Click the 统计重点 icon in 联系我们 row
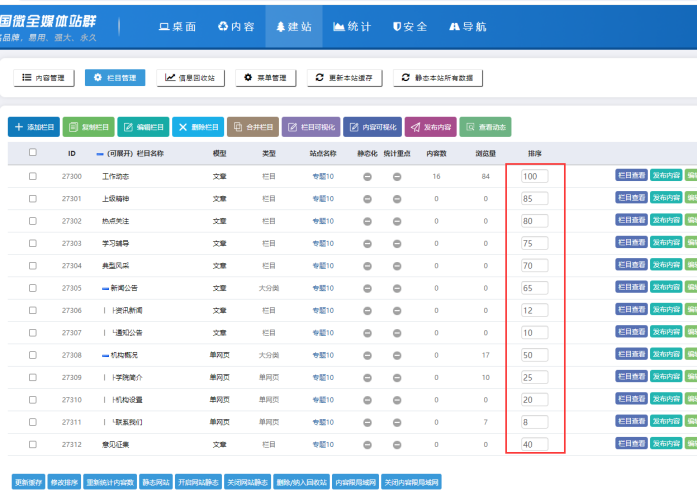Image resolution: width=698 pixels, height=491 pixels. (x=397, y=422)
